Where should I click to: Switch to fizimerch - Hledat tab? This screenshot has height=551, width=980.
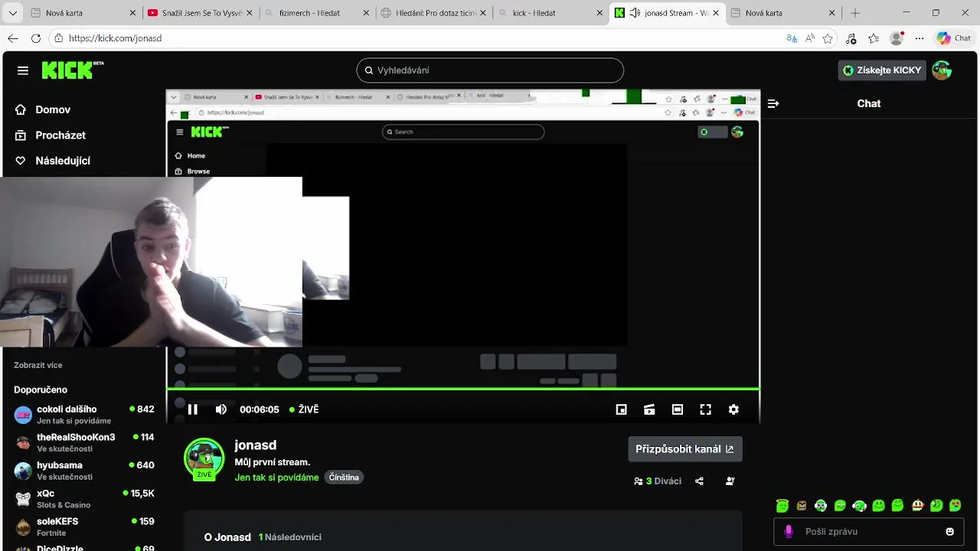(316, 13)
